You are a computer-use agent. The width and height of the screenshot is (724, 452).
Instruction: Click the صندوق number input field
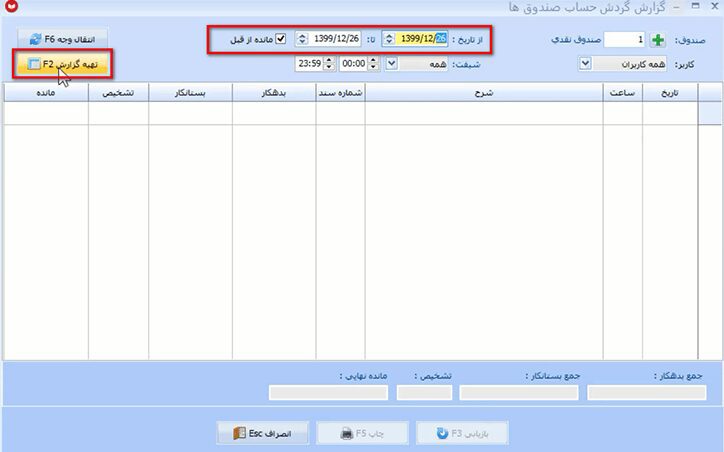[x=624, y=40]
